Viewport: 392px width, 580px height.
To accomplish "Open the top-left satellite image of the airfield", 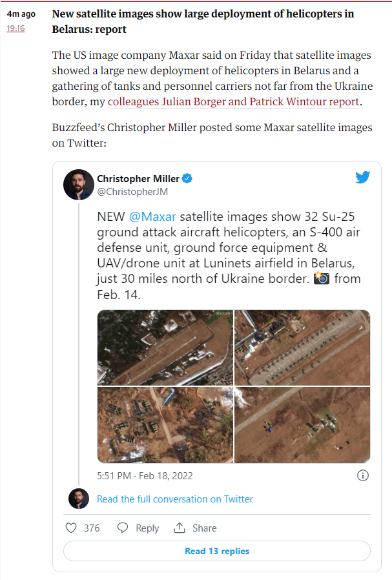I will pyautogui.click(x=165, y=347).
